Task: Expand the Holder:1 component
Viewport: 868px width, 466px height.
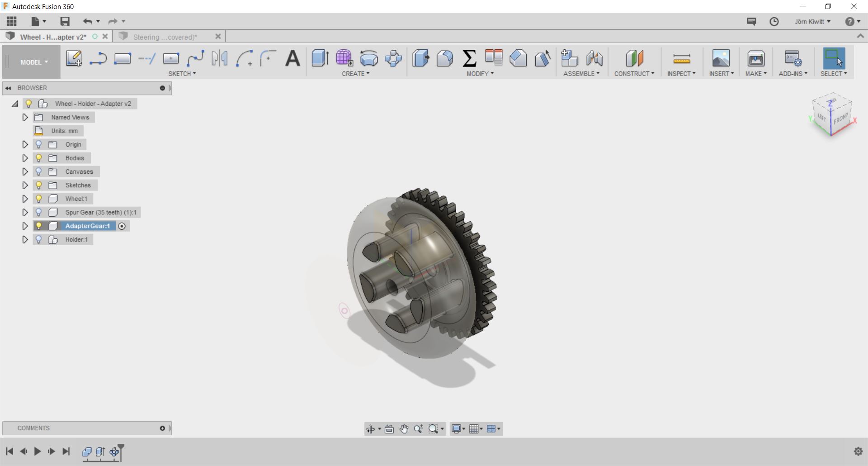Action: click(25, 239)
